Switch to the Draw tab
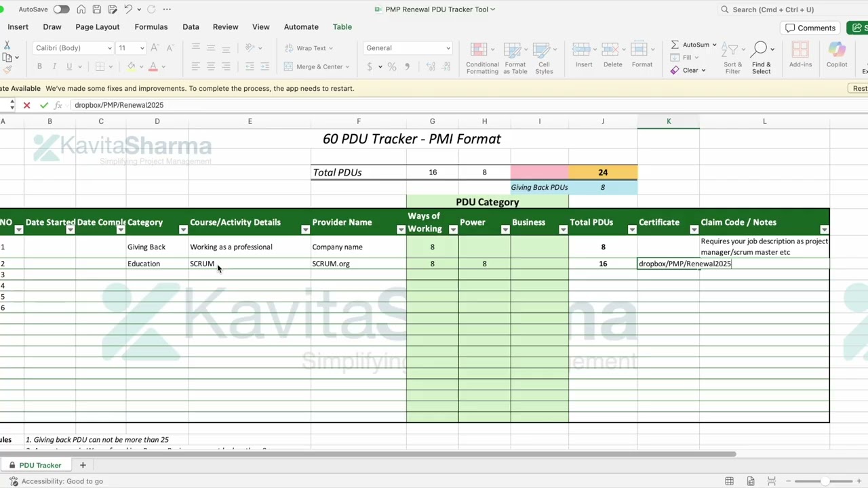The image size is (868, 488). click(x=52, y=27)
